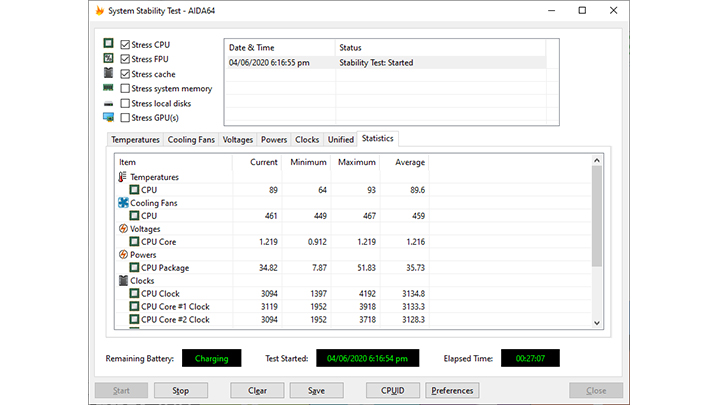Click the thermometer icon next to Temperatures

pos(122,177)
